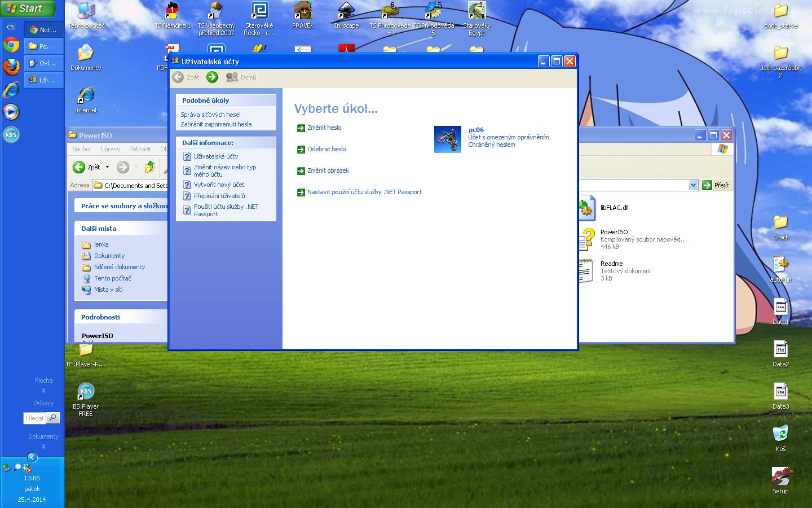
Task: Open the Koš recycle bin icon
Action: click(780, 433)
